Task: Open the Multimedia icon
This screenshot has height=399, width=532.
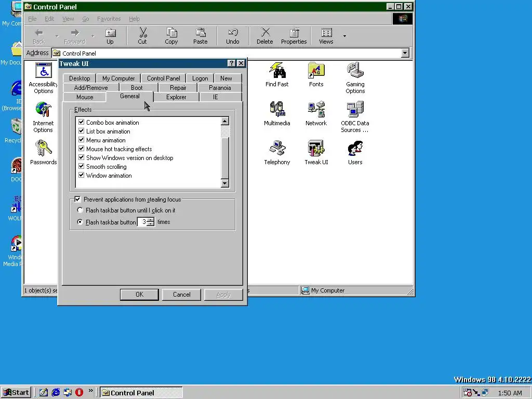Action: point(277,114)
